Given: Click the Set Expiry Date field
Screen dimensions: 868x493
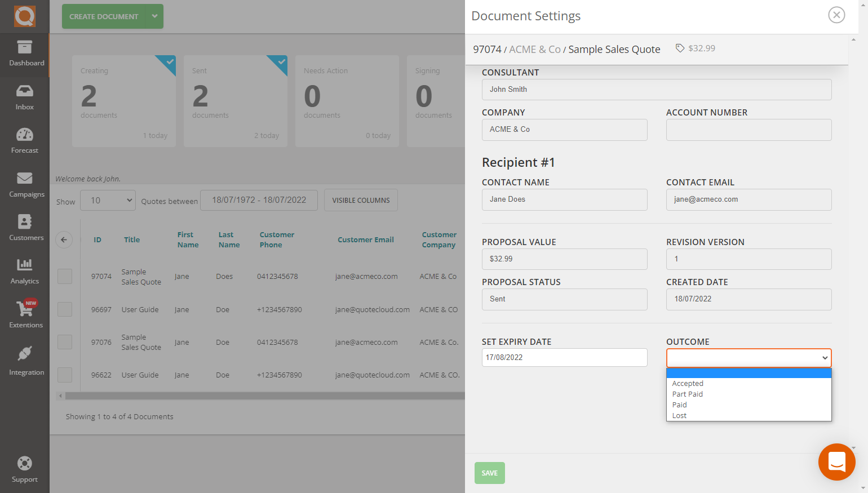Looking at the screenshot, I should (x=564, y=357).
